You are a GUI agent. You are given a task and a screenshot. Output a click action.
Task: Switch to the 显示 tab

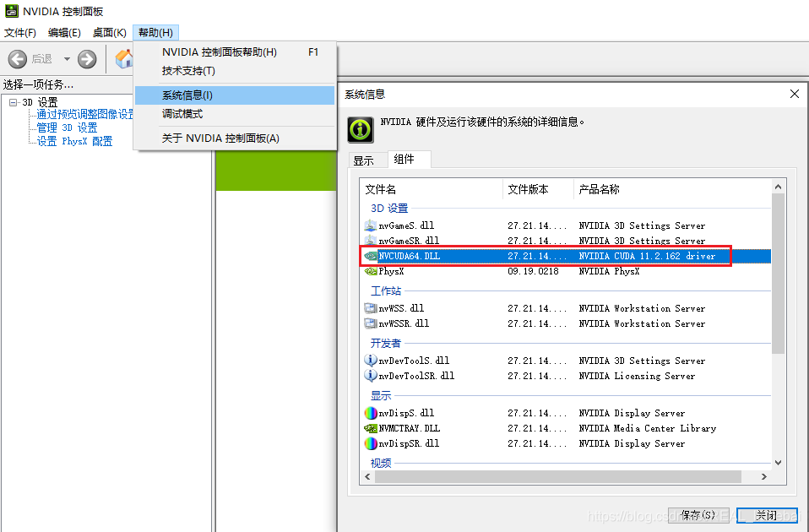click(x=368, y=160)
